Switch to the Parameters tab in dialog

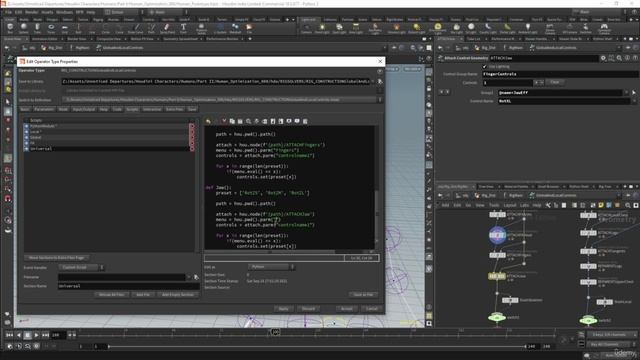(x=44, y=109)
